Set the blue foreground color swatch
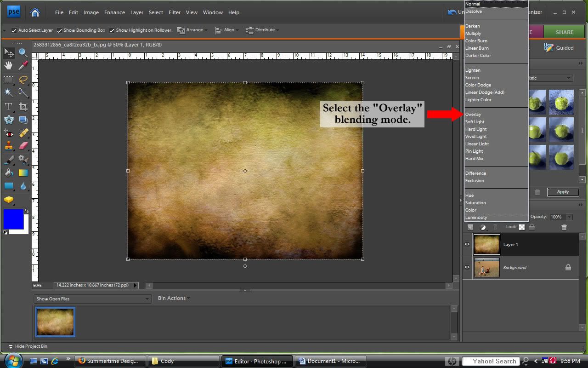The image size is (588, 368). click(13, 219)
